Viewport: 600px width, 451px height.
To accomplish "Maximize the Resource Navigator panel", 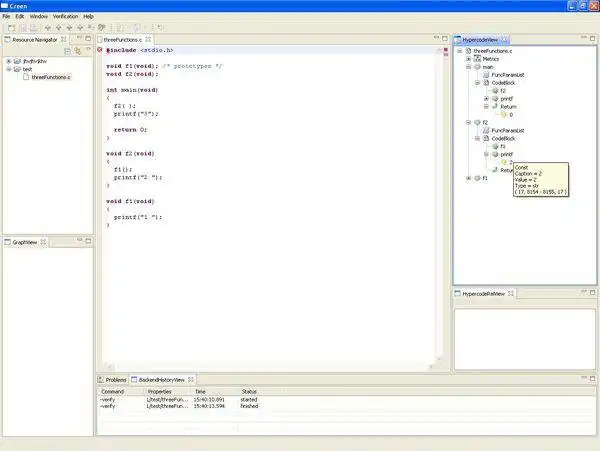I will (88, 38).
